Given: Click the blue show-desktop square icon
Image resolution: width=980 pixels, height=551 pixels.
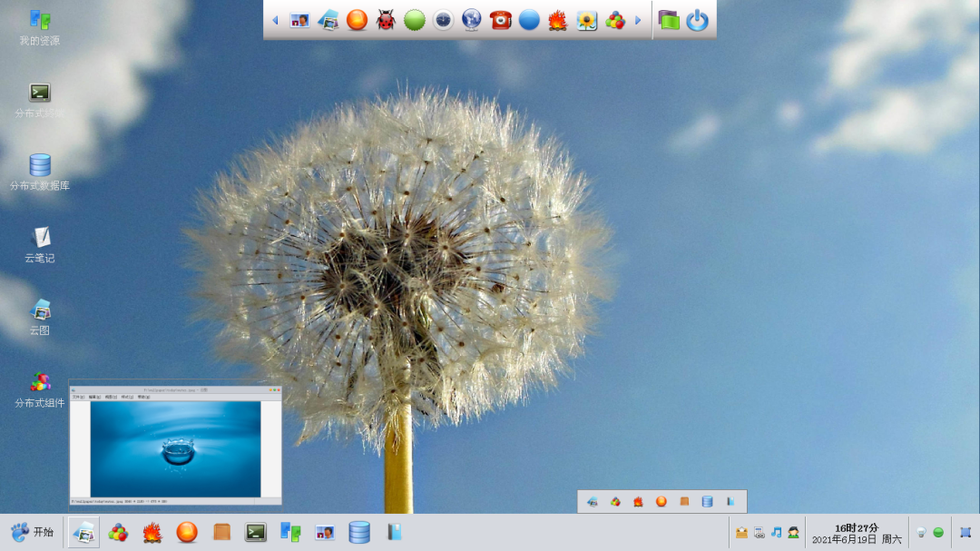Looking at the screenshot, I should (965, 532).
